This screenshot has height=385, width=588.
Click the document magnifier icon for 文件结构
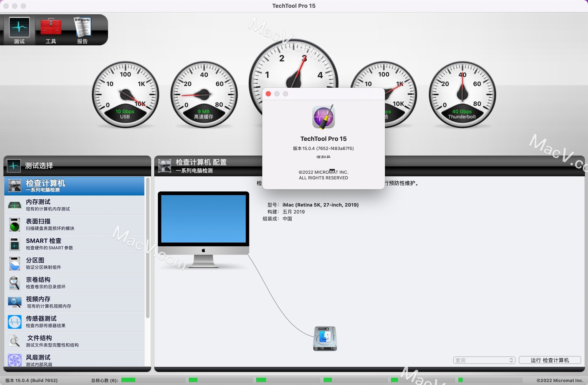14,341
